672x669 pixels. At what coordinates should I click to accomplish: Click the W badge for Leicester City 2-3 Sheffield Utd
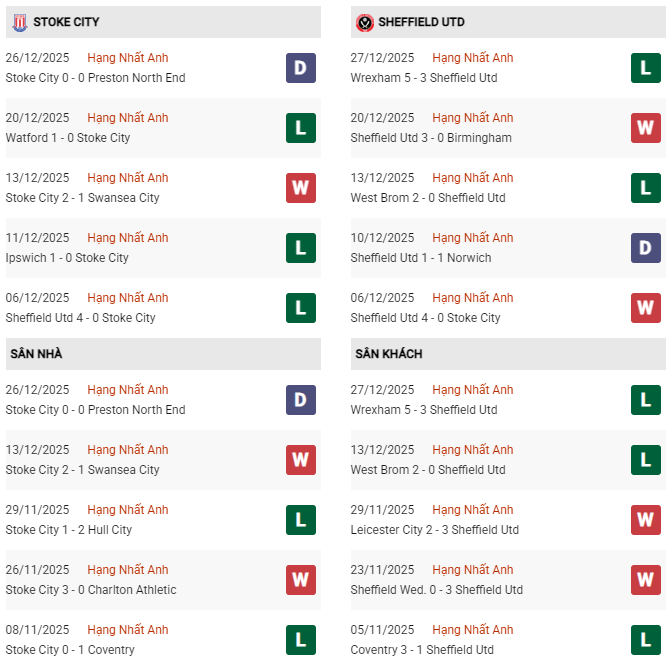click(x=646, y=520)
